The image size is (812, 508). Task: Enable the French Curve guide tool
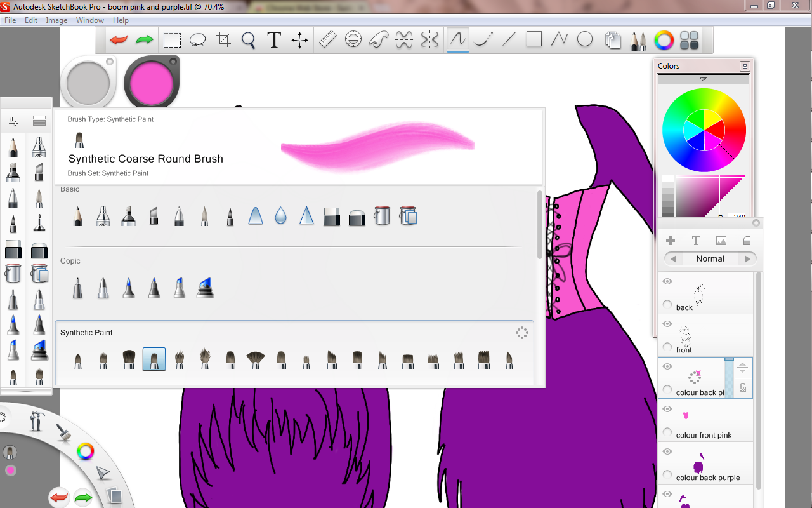[x=379, y=40]
